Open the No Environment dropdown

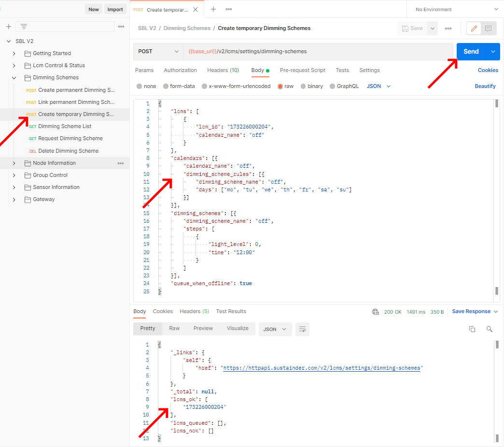point(455,9)
